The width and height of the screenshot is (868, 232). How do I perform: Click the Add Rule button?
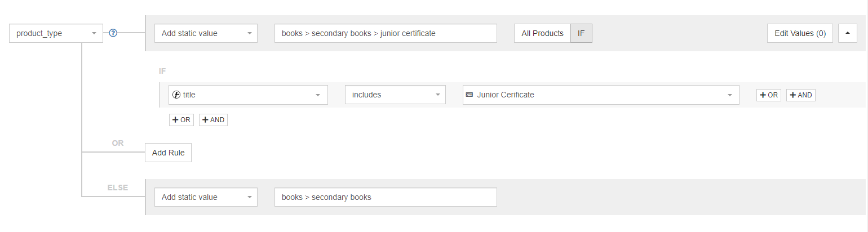(x=168, y=153)
